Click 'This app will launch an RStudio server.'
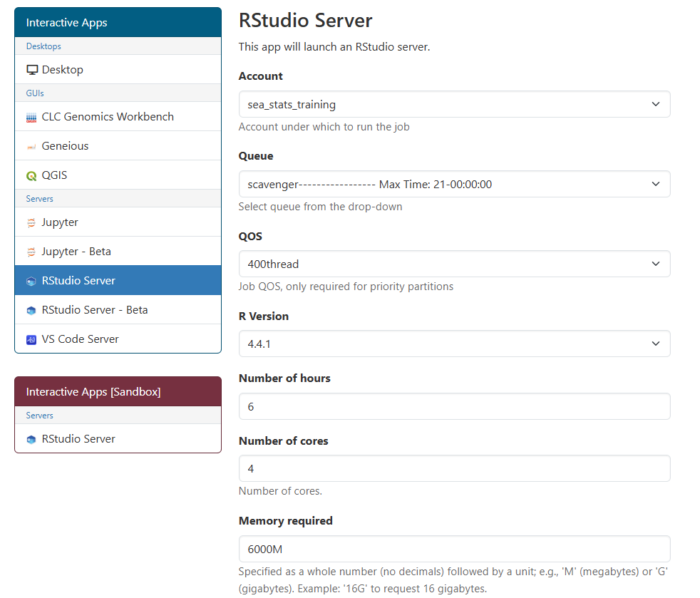The height and width of the screenshot is (598, 700). click(x=334, y=47)
